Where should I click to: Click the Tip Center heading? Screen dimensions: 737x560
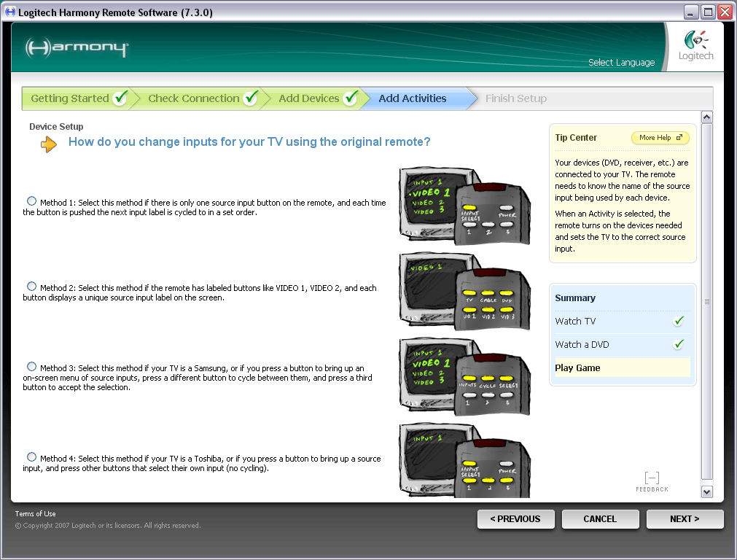point(576,138)
